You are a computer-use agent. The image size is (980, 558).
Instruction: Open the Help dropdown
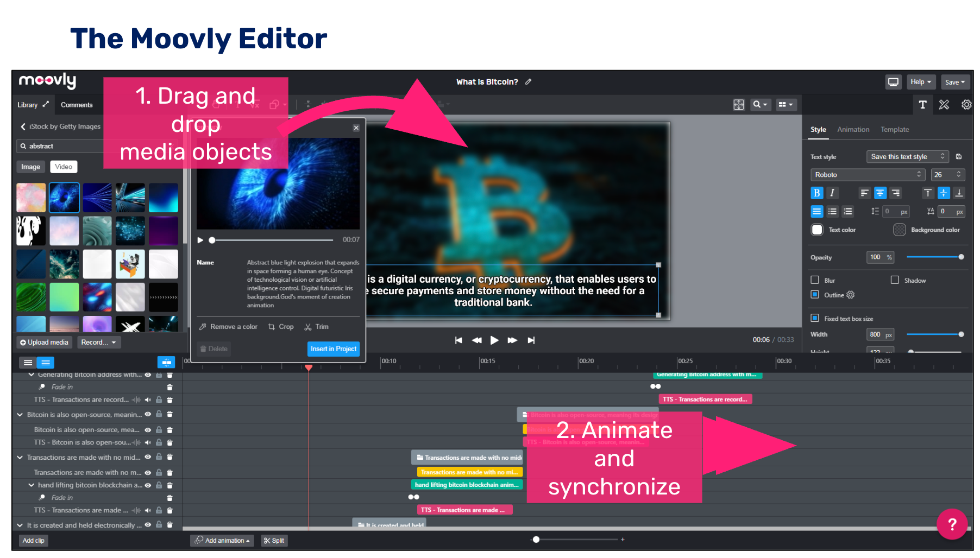921,82
